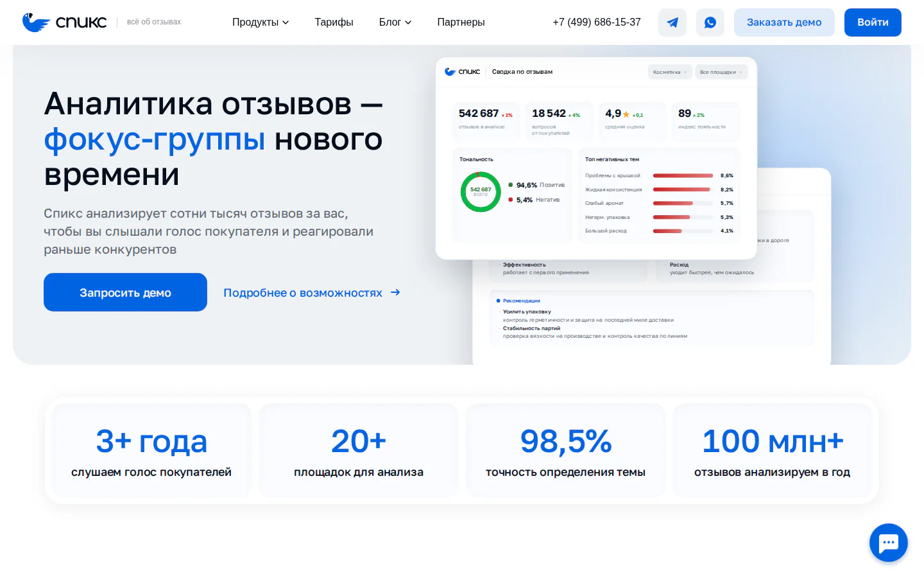Click the Большой расход red bar
The height and width of the screenshot is (578, 924).
coord(667,231)
